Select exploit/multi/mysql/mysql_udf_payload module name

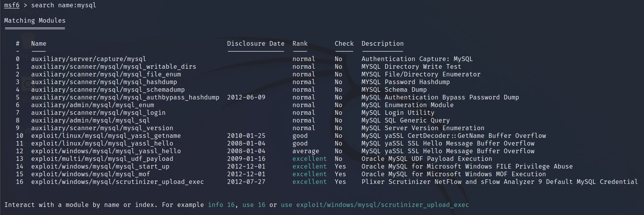[x=102, y=159]
